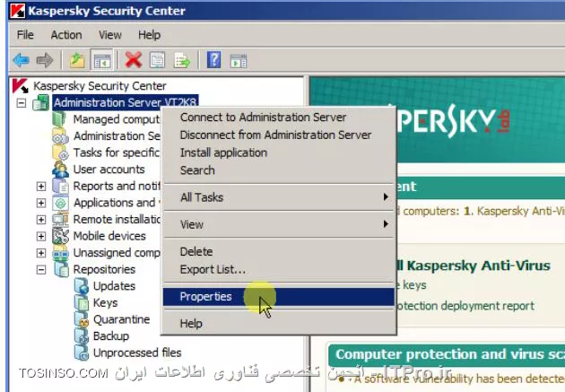
Task: Expand the Mobile devices node
Action: 41,236
